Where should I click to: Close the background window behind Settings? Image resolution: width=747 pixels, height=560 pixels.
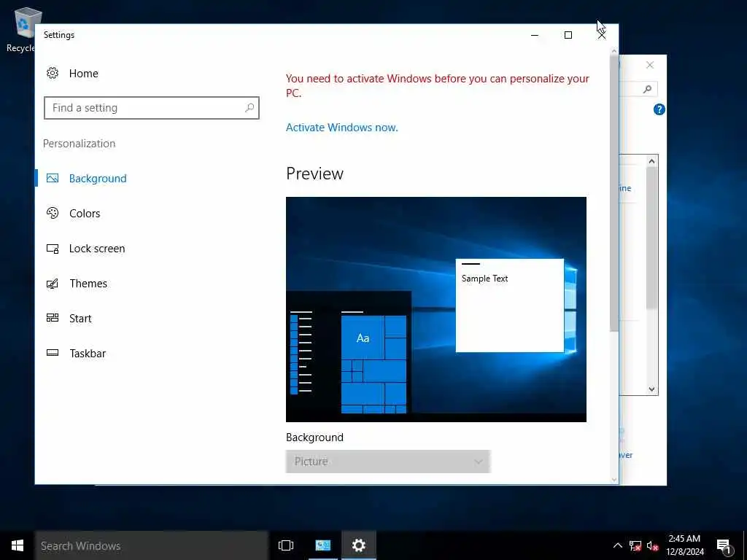650,65
